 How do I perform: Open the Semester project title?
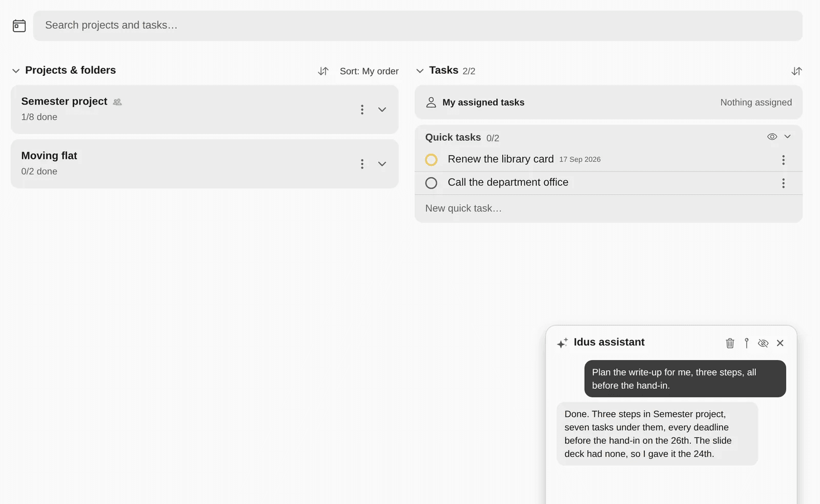[x=64, y=101]
